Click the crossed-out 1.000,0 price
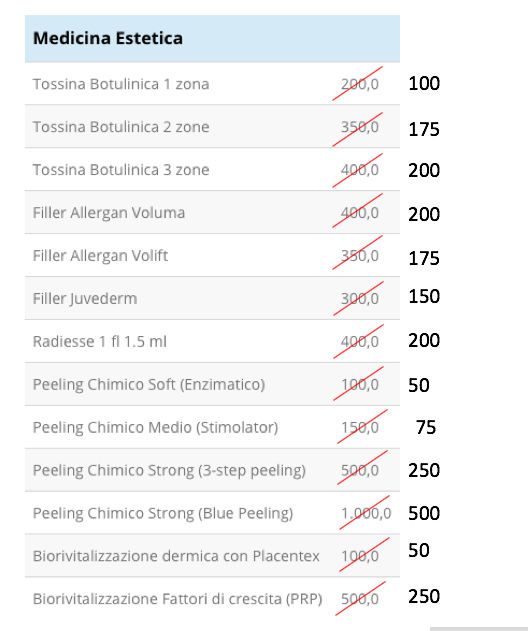The image size is (528, 631). coord(366,513)
